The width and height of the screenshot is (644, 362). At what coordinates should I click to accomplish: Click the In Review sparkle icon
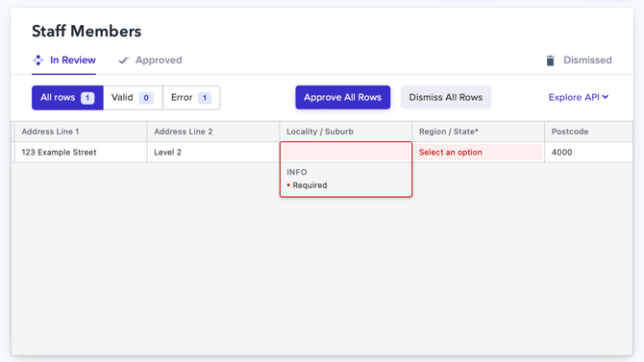[38, 60]
